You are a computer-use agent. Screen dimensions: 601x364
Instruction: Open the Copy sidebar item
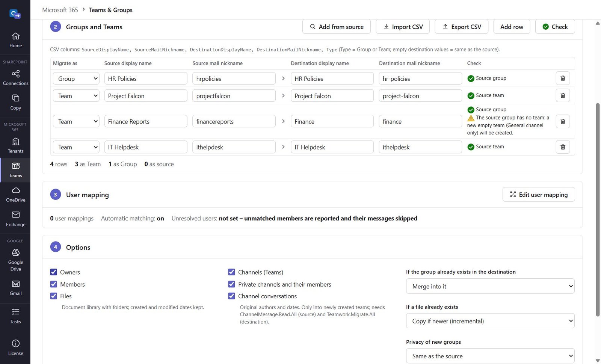click(15, 102)
